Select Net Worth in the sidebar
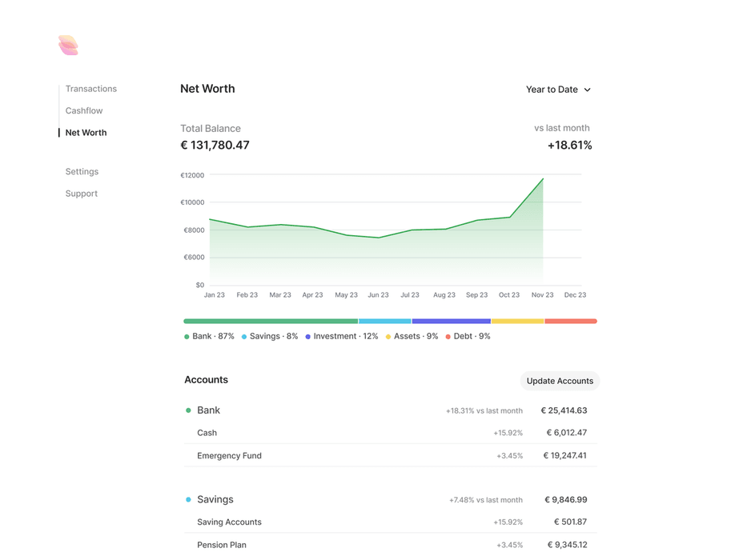747x560 pixels. (86, 133)
